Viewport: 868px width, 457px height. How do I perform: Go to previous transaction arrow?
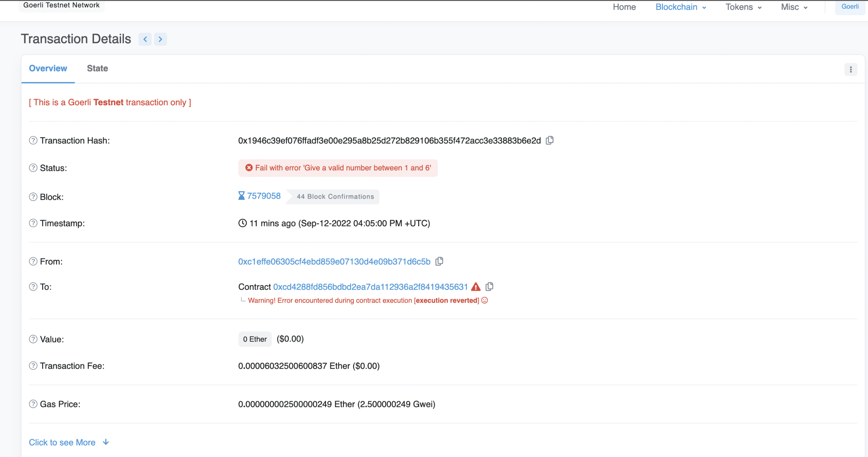(x=145, y=39)
